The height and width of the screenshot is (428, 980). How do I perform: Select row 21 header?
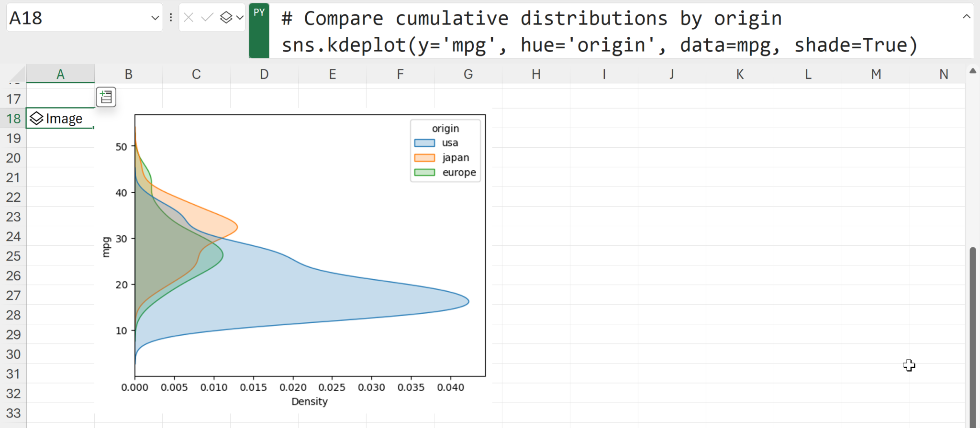13,177
